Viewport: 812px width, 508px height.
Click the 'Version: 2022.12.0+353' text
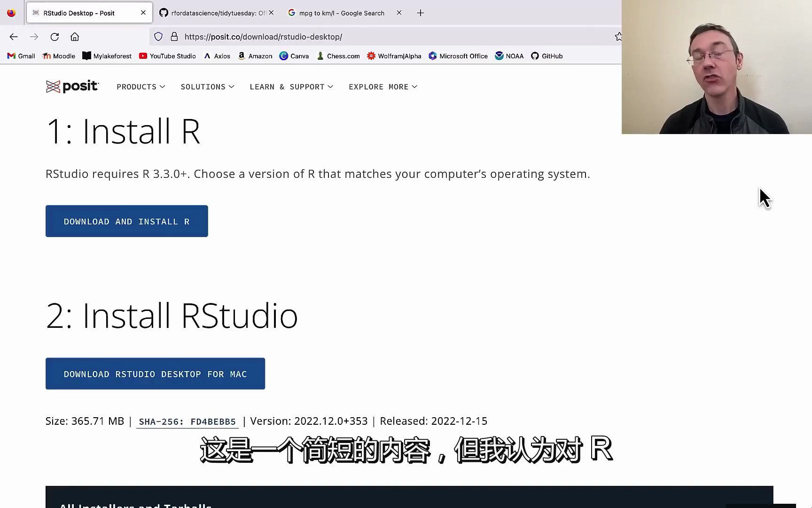tap(309, 421)
